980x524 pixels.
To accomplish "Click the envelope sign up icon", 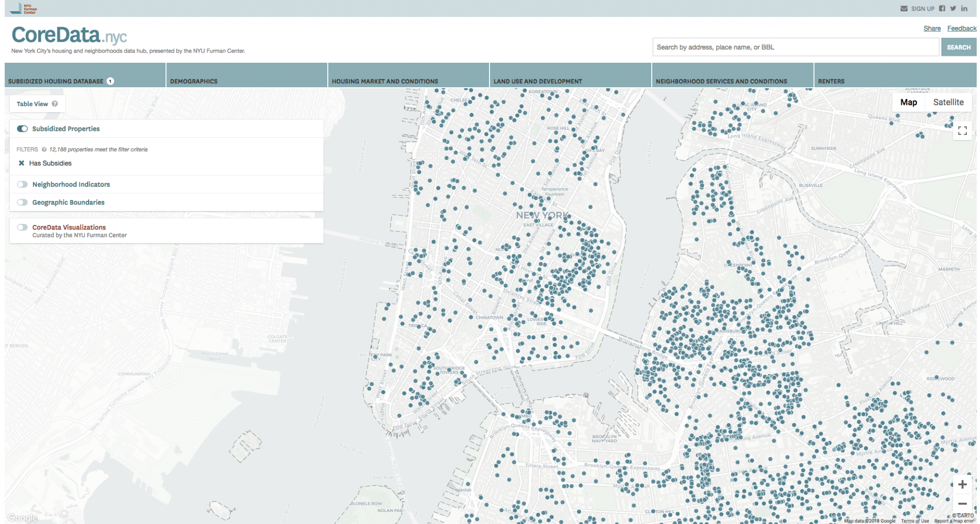I will tap(904, 8).
